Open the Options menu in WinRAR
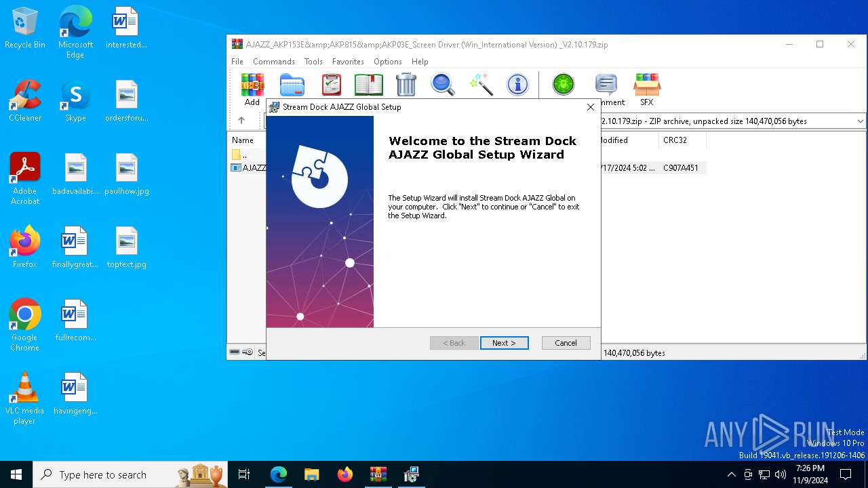Image resolution: width=868 pixels, height=488 pixels. pos(388,62)
